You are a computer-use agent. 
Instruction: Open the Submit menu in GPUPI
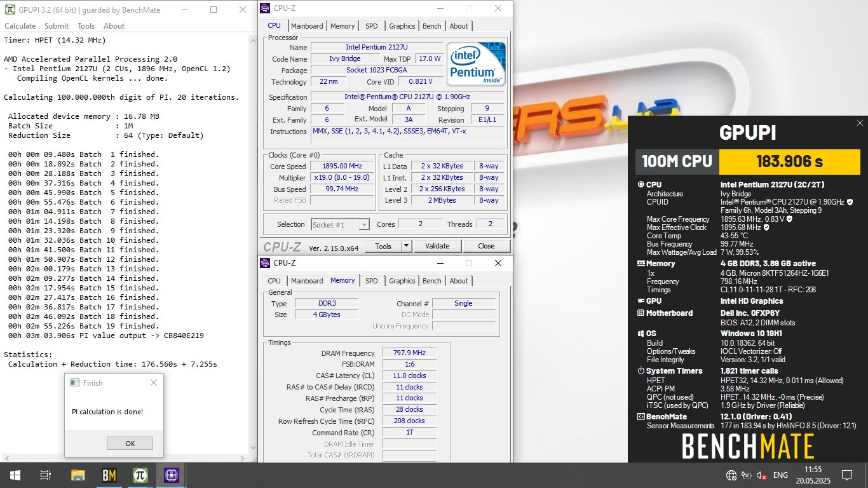pyautogui.click(x=57, y=26)
